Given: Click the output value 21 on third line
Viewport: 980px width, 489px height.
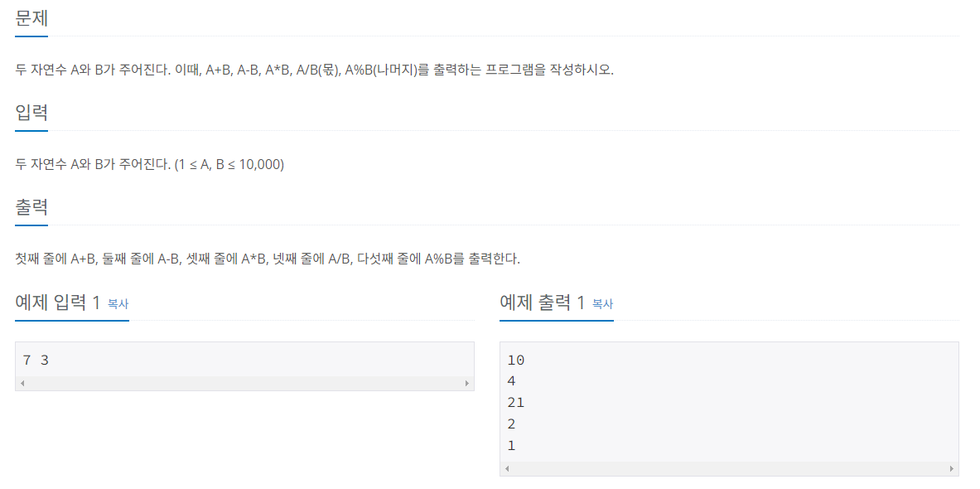Looking at the screenshot, I should (516, 402).
